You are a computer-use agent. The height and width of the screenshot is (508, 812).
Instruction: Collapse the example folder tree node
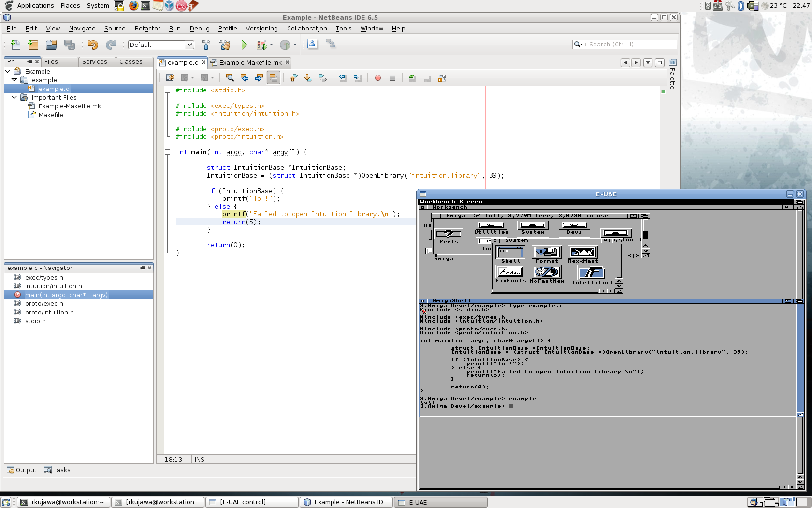pos(14,80)
